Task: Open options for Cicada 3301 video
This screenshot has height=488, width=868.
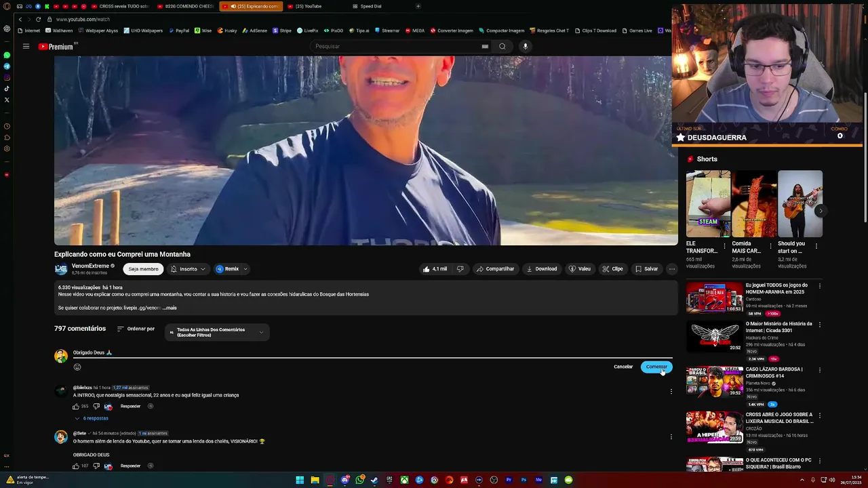Action: point(820,325)
